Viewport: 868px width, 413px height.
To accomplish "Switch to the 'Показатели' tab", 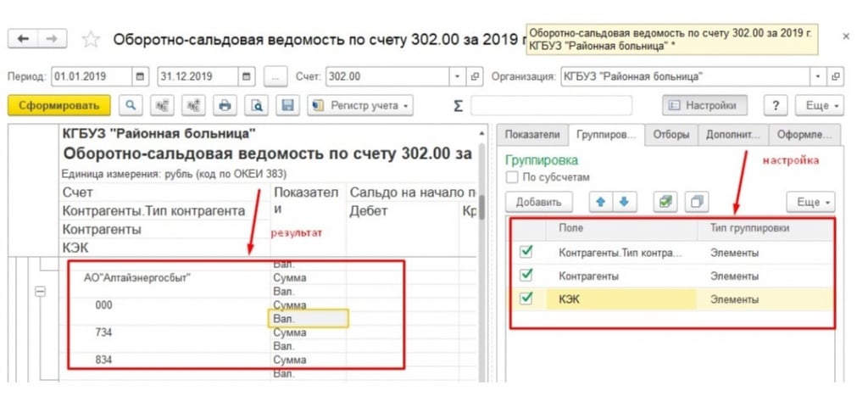I will (531, 134).
